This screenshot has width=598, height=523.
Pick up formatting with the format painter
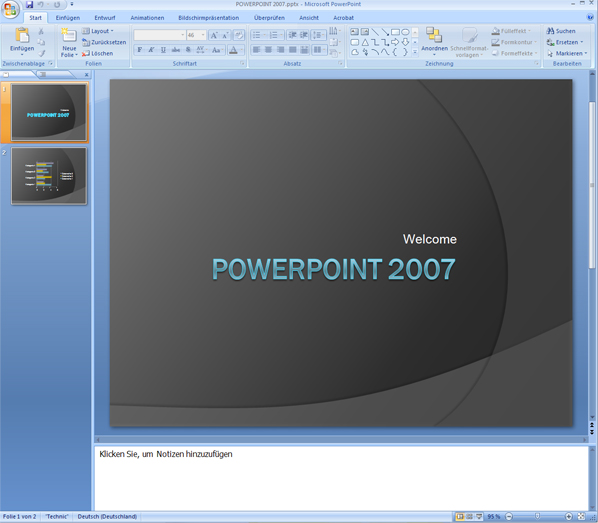pos(41,53)
